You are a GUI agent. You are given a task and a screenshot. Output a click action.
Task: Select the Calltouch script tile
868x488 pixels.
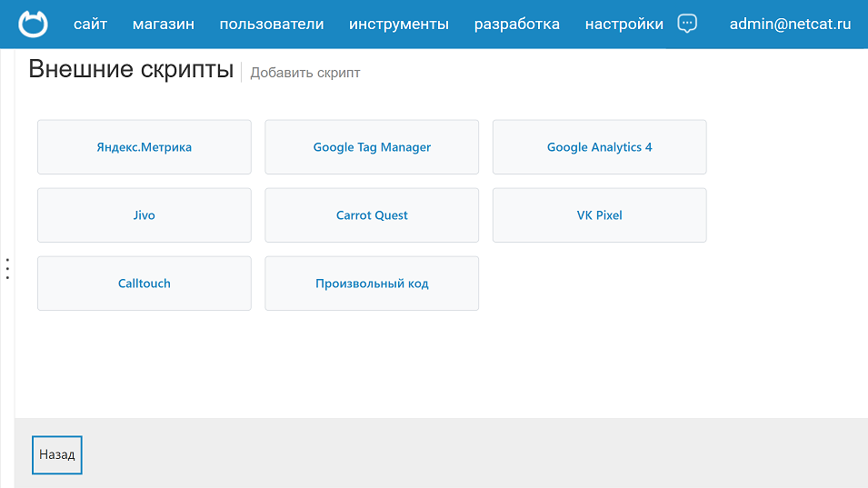(x=145, y=284)
